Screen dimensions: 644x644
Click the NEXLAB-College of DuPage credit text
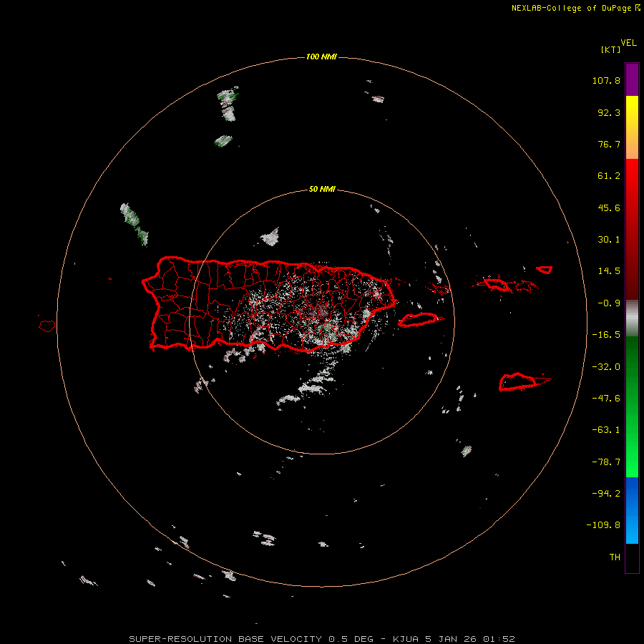[x=575, y=8]
